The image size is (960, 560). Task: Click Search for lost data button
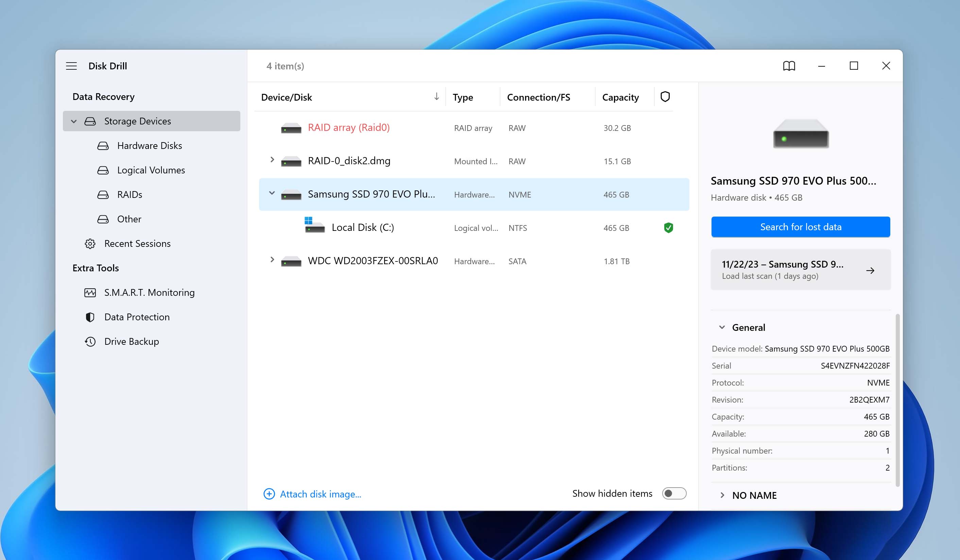click(800, 226)
